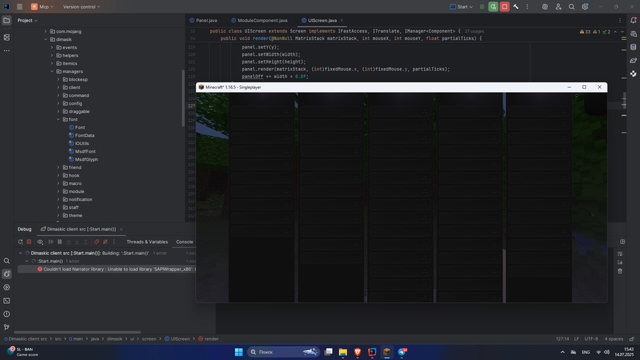Screen dimensions: 640x360
Task: Resume program in Debug toolbar
Action: coord(51,242)
